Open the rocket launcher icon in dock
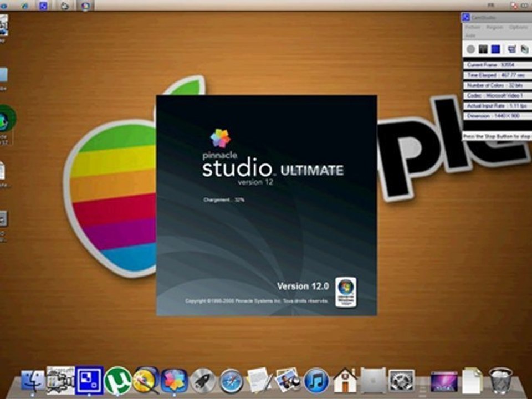This screenshot has height=399, width=532. click(203, 381)
